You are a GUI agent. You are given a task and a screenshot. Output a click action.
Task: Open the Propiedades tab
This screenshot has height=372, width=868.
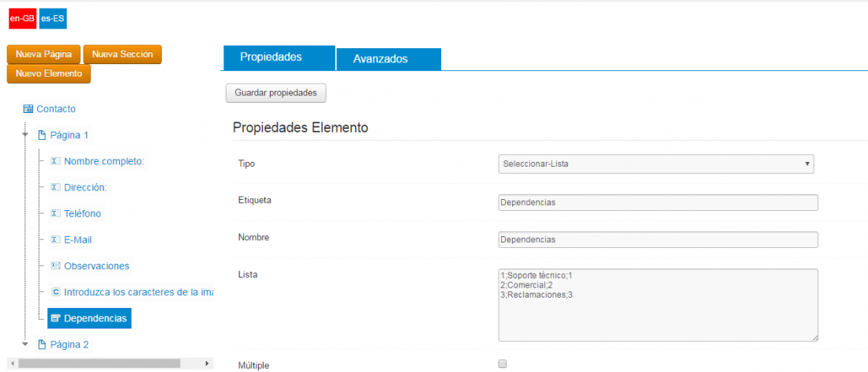tap(279, 58)
